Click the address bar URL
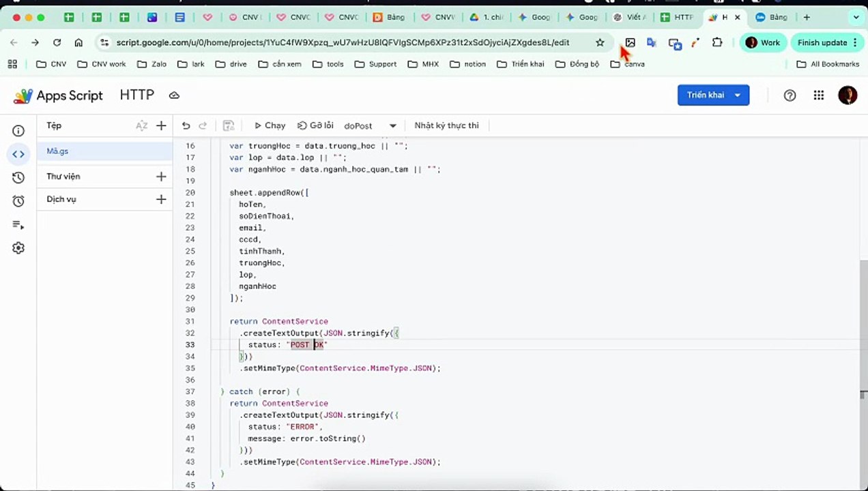The height and width of the screenshot is (491, 868). [x=343, y=42]
